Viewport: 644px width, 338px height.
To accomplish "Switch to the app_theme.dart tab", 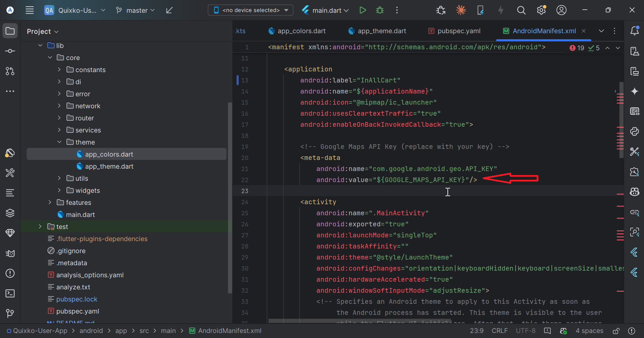I will 377,31.
